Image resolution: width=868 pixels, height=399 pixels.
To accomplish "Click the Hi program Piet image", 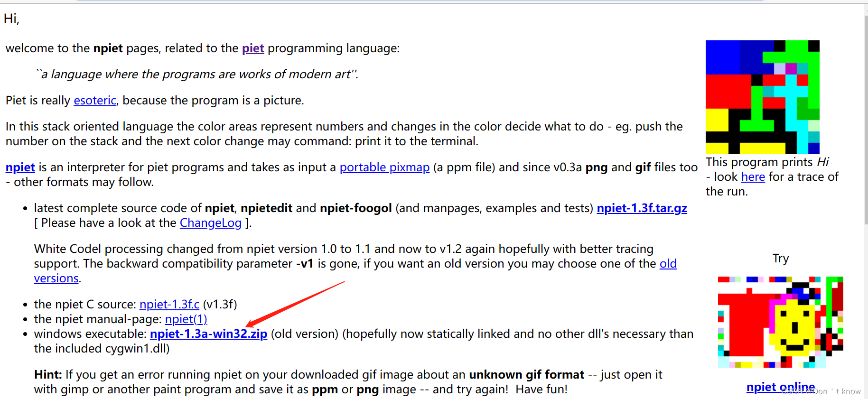I will pos(762,97).
